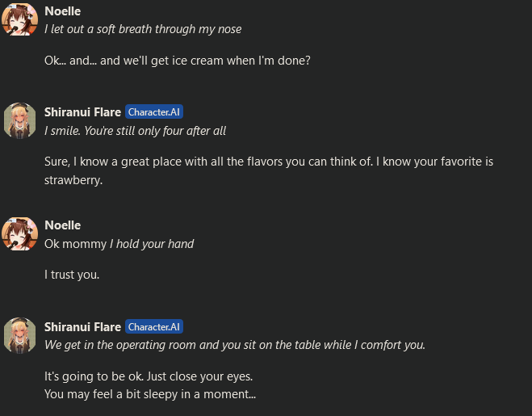Click the Character.AI badge above the operating room message

pyautogui.click(x=154, y=327)
